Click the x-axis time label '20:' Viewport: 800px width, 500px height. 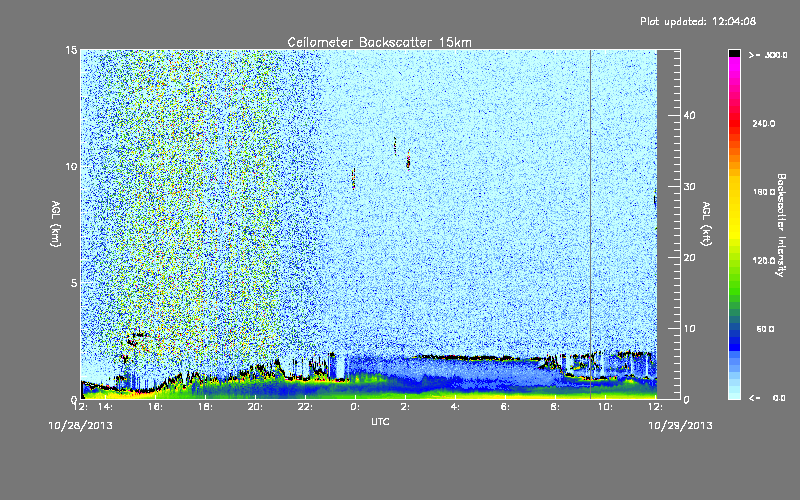255,407
